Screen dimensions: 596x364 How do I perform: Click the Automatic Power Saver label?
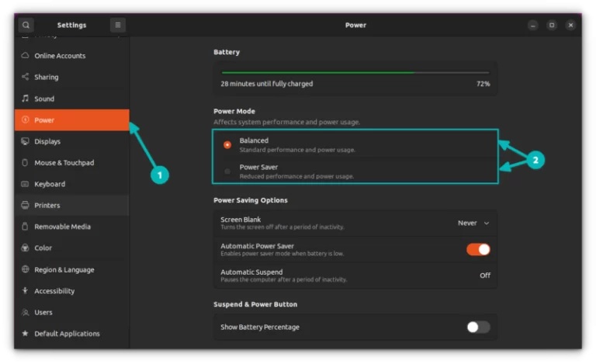click(258, 246)
